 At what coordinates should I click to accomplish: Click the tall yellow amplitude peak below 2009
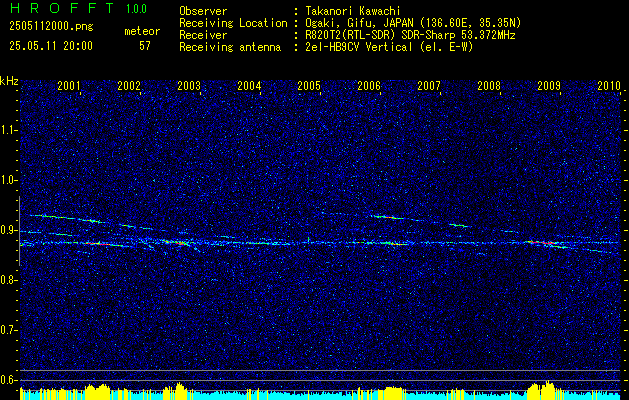548,390
